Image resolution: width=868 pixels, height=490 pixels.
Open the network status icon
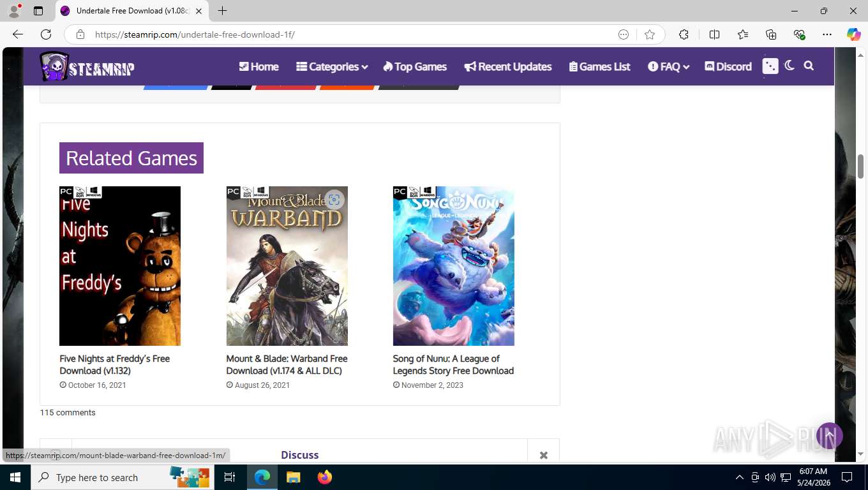pyautogui.click(x=786, y=477)
